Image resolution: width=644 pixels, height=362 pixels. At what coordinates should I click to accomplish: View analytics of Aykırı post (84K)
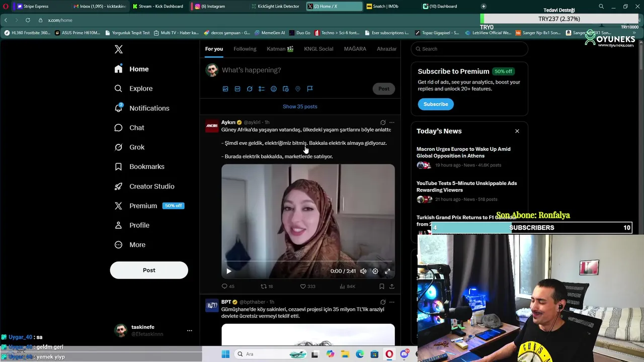click(x=347, y=286)
